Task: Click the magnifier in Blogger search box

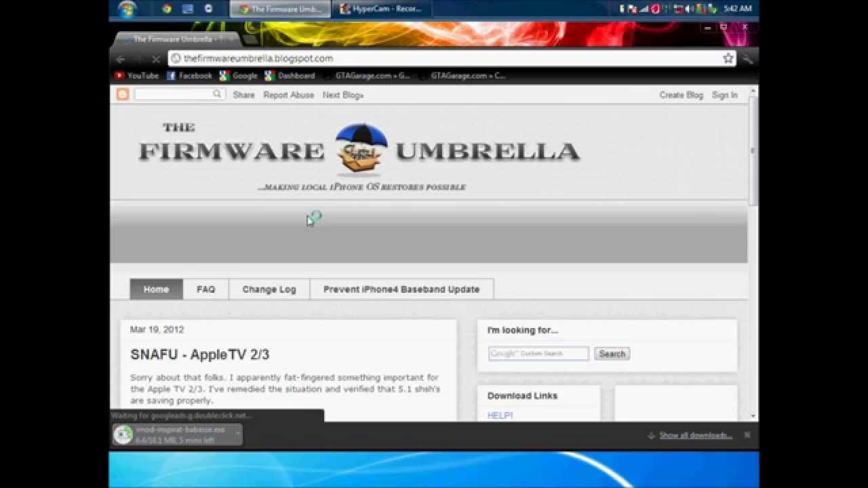Action: pos(218,94)
